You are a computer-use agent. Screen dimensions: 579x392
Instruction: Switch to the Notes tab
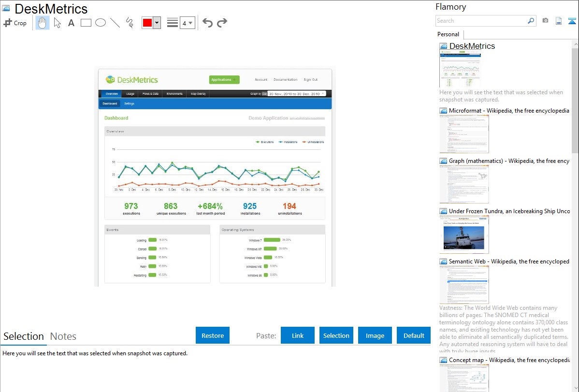pos(63,336)
